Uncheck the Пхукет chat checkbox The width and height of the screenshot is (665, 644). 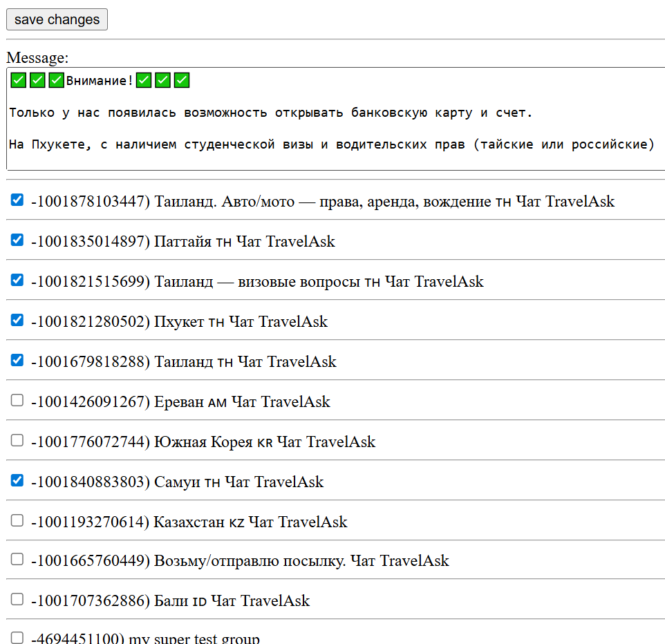click(x=17, y=321)
